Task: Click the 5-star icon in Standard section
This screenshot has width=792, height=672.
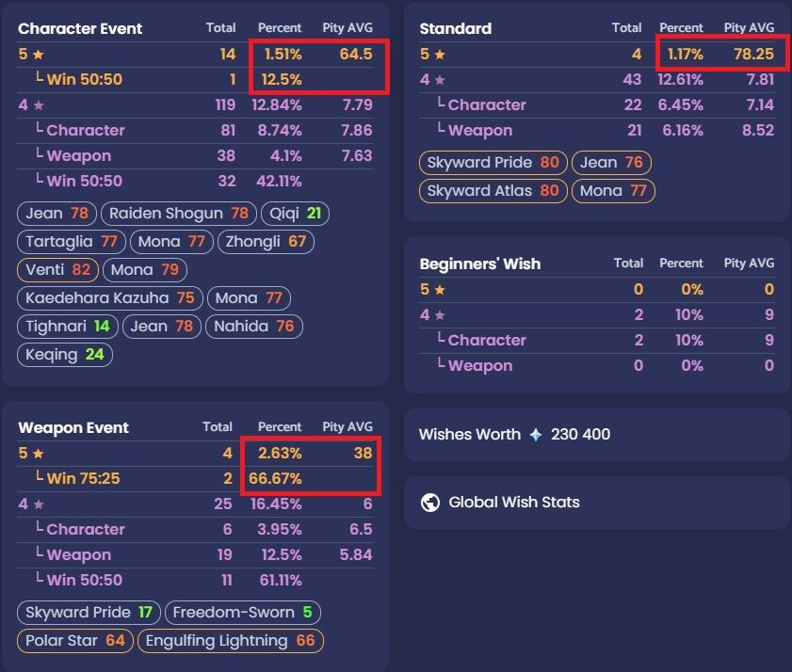Action: (439, 55)
